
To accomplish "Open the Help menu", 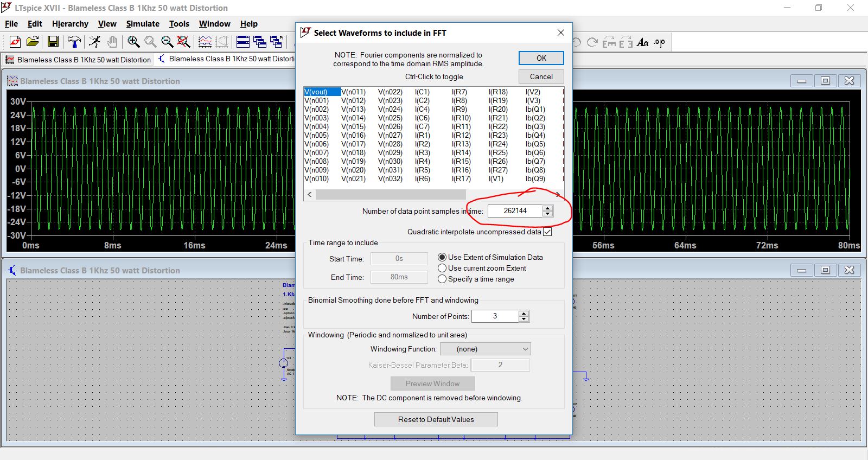I will pyautogui.click(x=248, y=24).
